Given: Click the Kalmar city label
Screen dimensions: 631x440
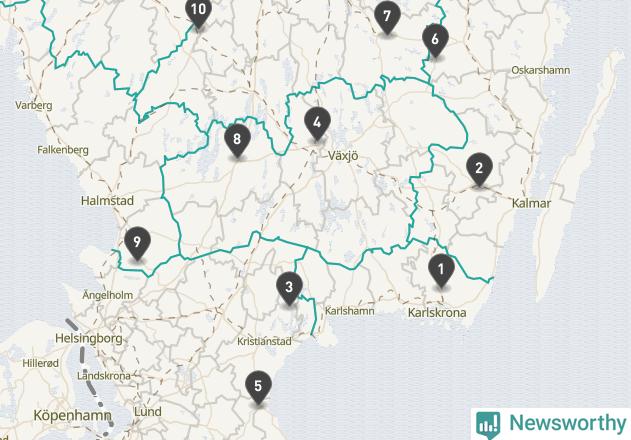Looking at the screenshot, I should pyautogui.click(x=531, y=203).
